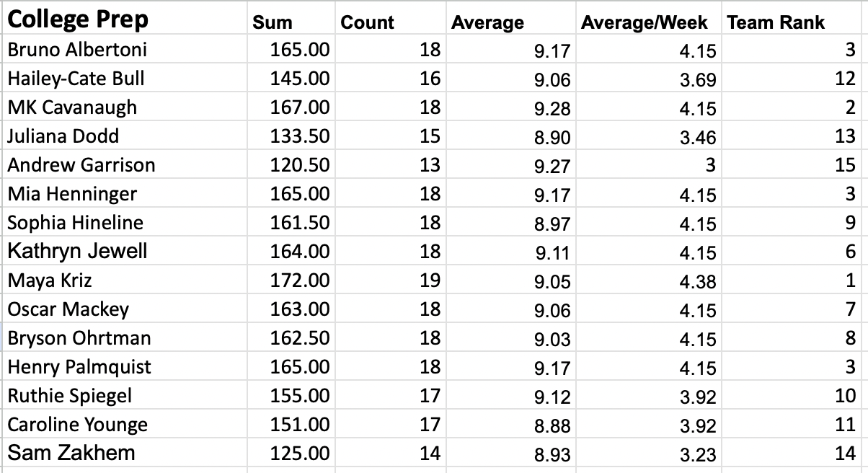868x473 pixels.
Task: Click Oscar Mackey's name cell
Action: [x=124, y=309]
